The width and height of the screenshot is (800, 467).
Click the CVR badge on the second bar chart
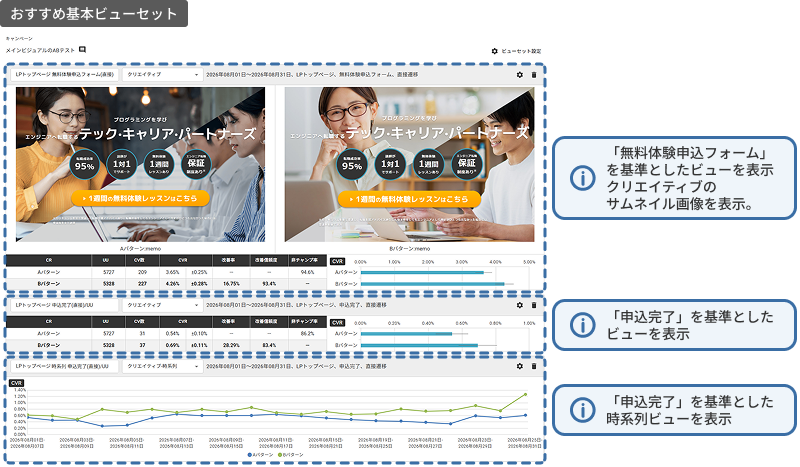tap(337, 323)
